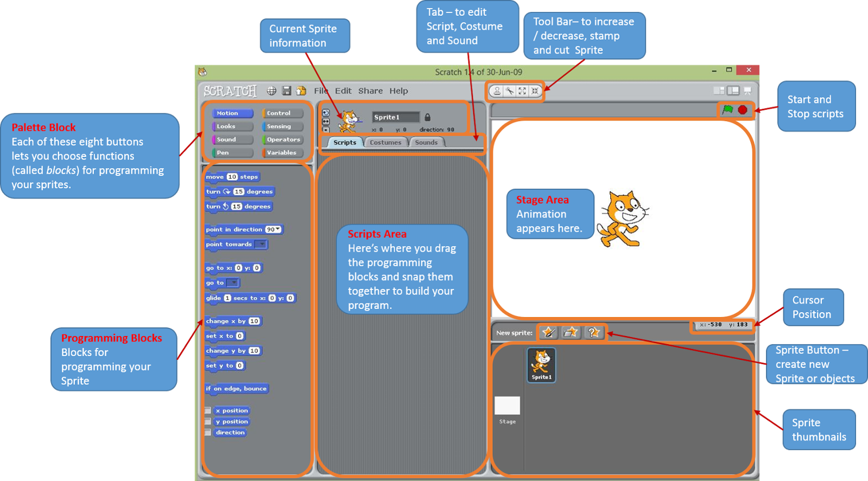Select the Delete scissors tool
868x481 pixels.
(510, 91)
